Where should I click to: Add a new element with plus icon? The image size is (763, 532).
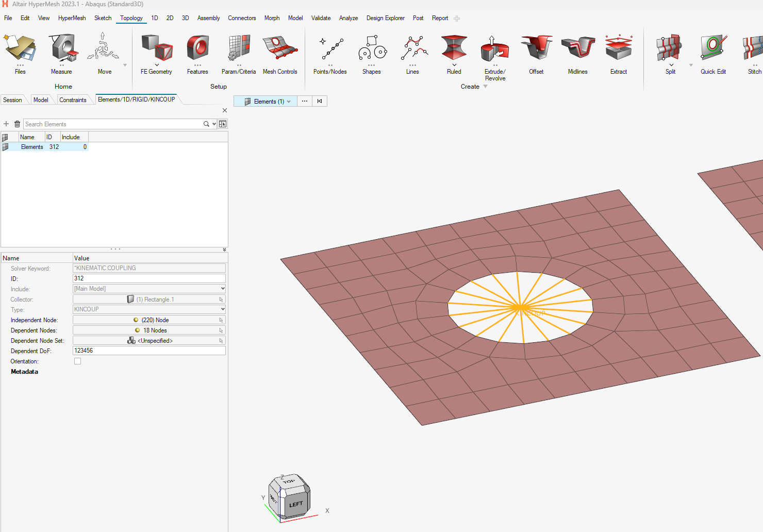pos(6,124)
